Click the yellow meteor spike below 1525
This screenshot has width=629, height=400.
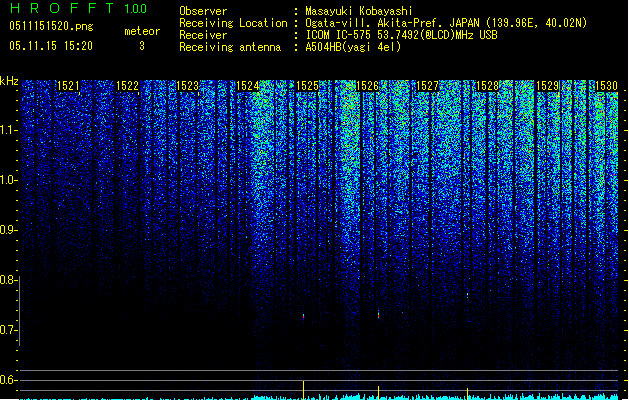coord(304,390)
